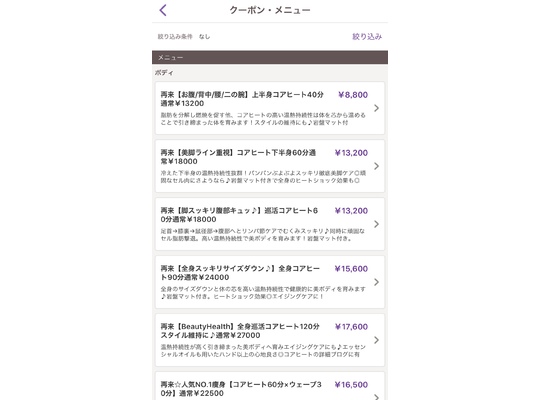This screenshot has height=400, width=540.
Task: Click the 絞り込み条件 なし label
Action: click(x=184, y=37)
